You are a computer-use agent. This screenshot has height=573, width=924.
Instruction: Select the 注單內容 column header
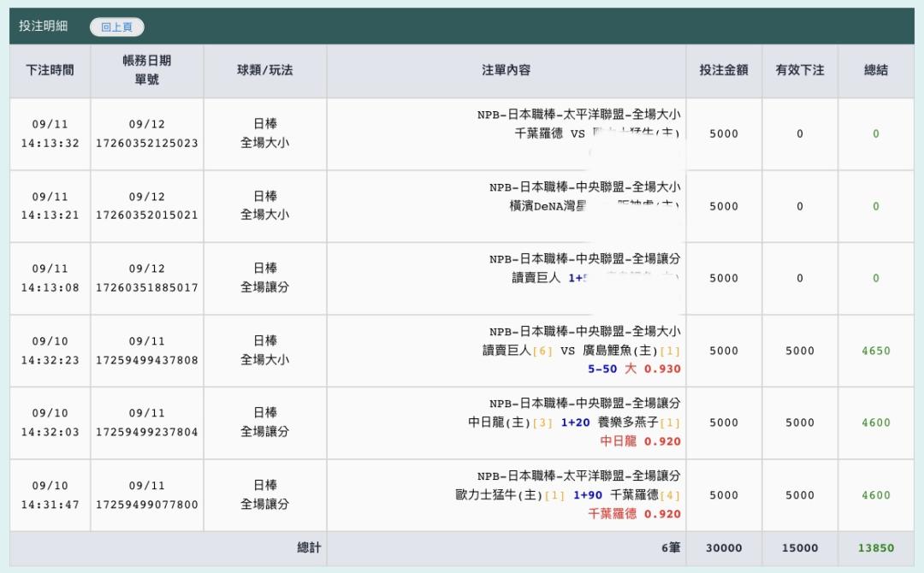click(x=506, y=70)
